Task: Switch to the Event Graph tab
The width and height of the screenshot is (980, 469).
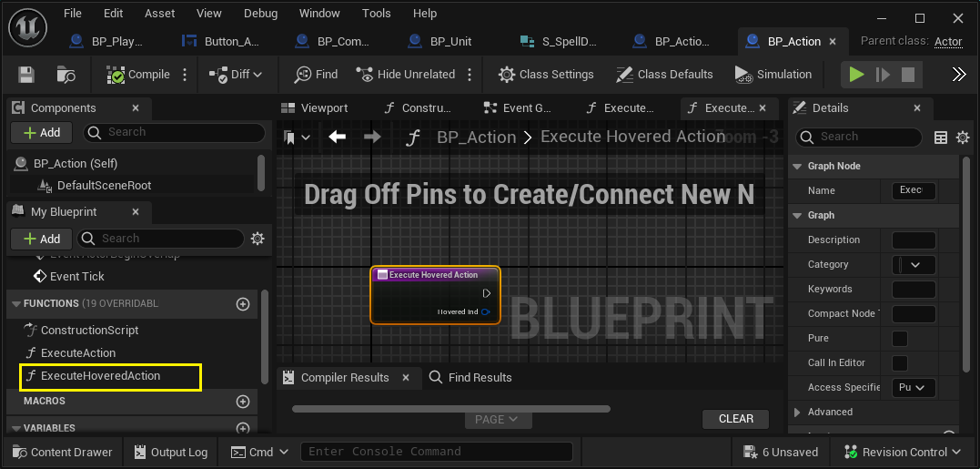Action: click(519, 108)
